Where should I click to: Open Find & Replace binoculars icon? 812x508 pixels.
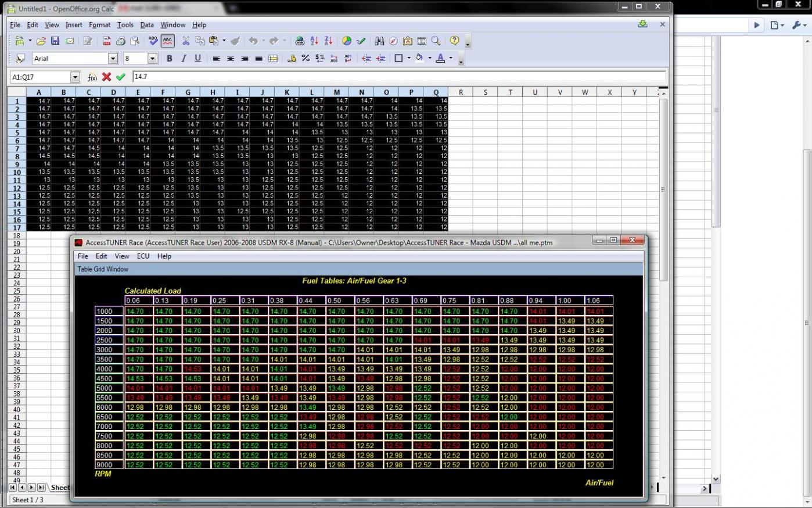[x=379, y=41]
